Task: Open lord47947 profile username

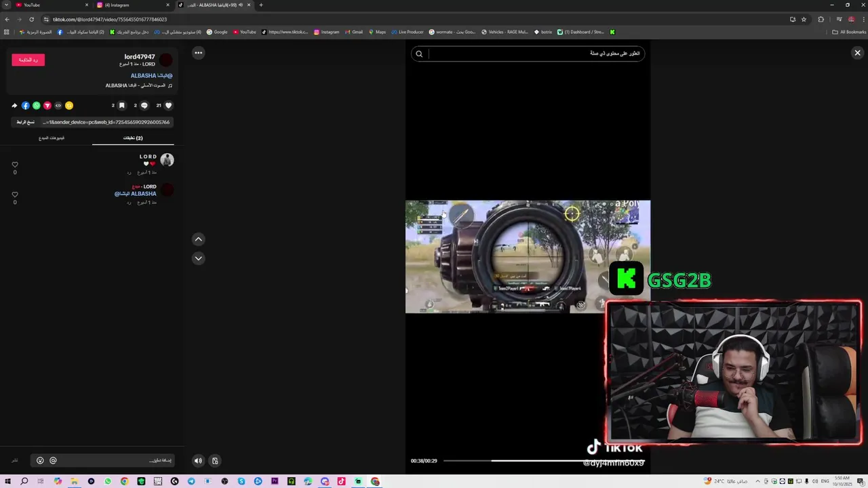Action: (140, 57)
